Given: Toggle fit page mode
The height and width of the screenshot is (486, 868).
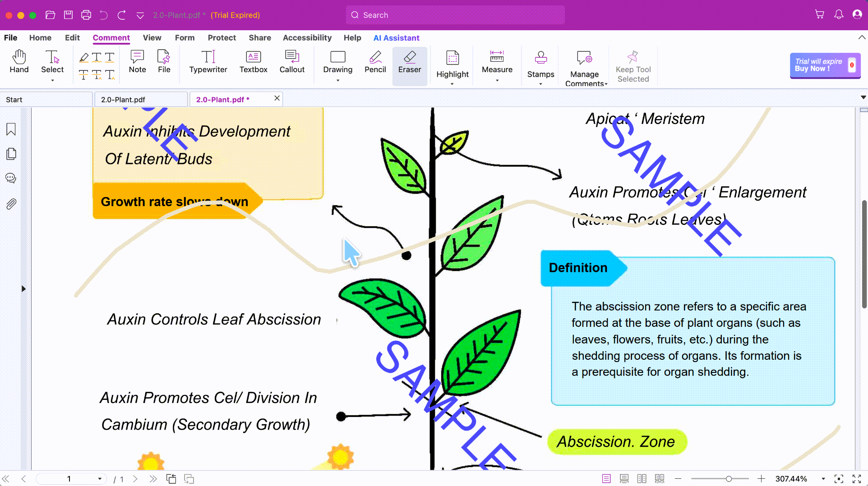Looking at the screenshot, I should click(x=838, y=479).
